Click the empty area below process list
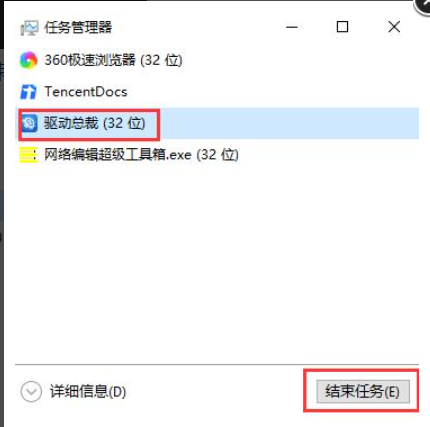 (x=217, y=267)
